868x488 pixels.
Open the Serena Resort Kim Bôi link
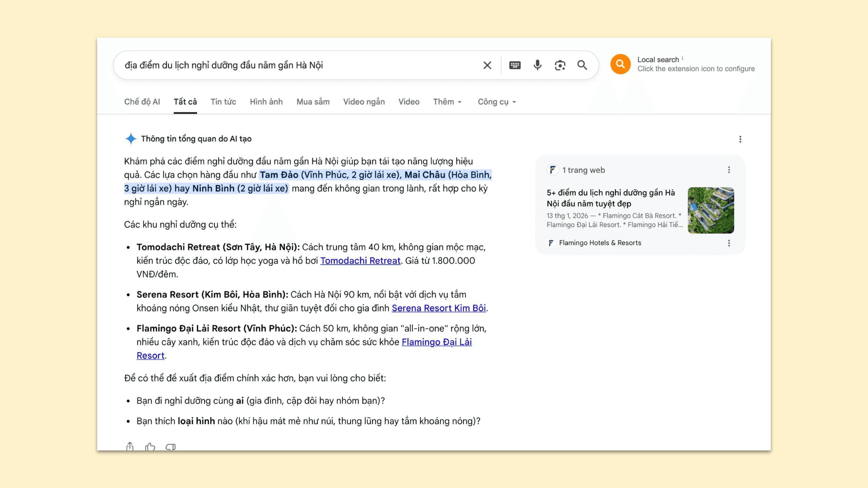click(x=439, y=308)
